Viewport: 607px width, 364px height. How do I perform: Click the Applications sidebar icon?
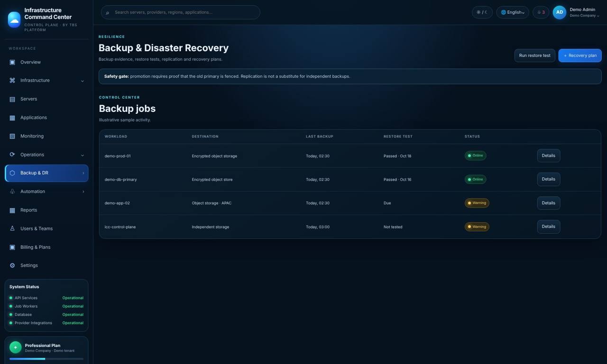(12, 118)
